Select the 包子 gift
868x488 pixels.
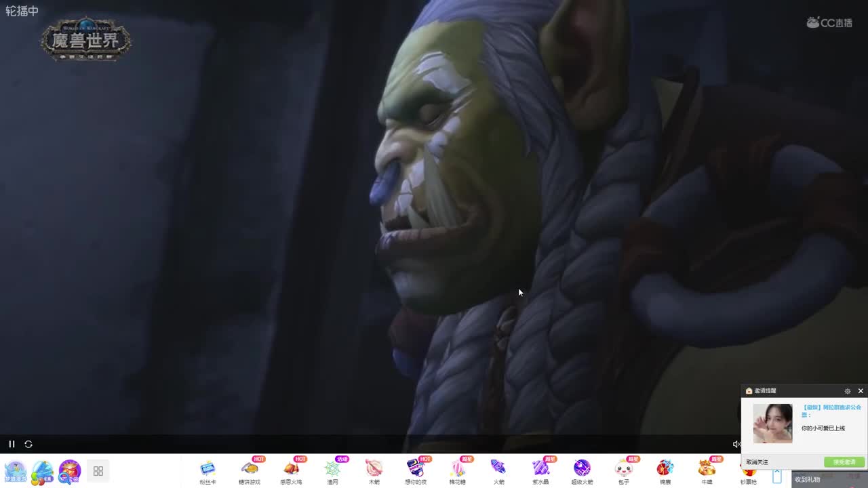pos(624,472)
